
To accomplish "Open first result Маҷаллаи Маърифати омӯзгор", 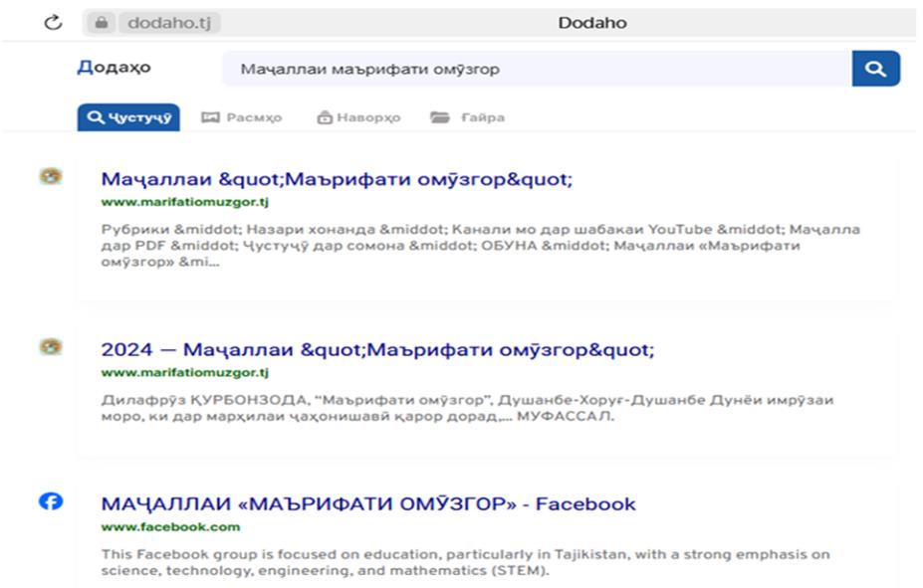I will point(337,179).
